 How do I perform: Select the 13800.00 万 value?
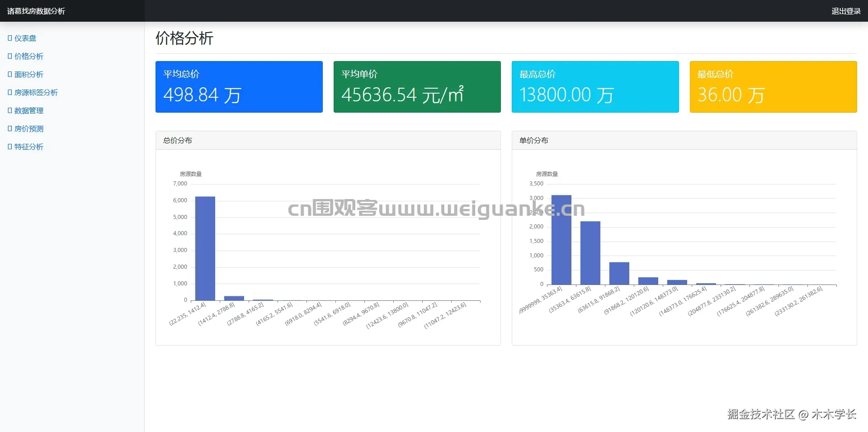click(566, 95)
